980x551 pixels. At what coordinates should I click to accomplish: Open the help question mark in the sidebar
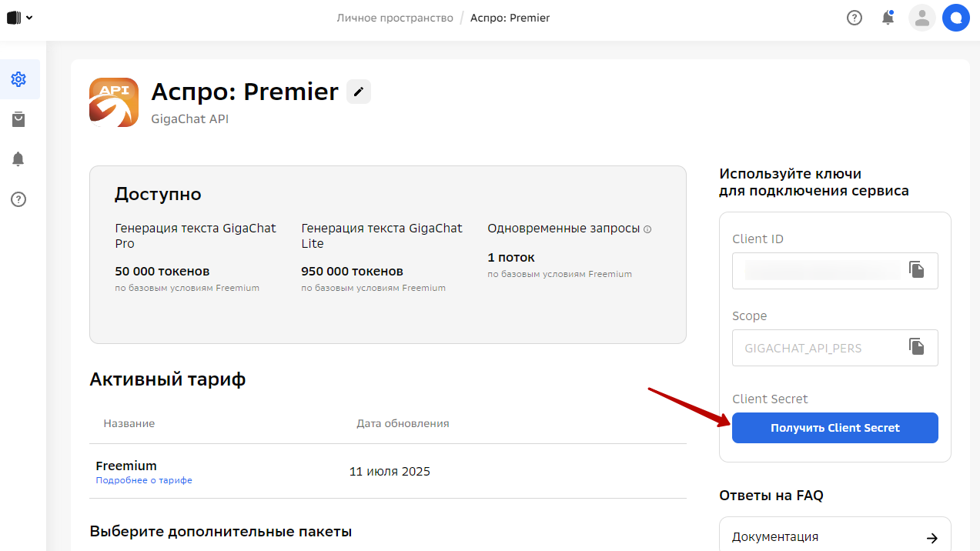click(18, 199)
